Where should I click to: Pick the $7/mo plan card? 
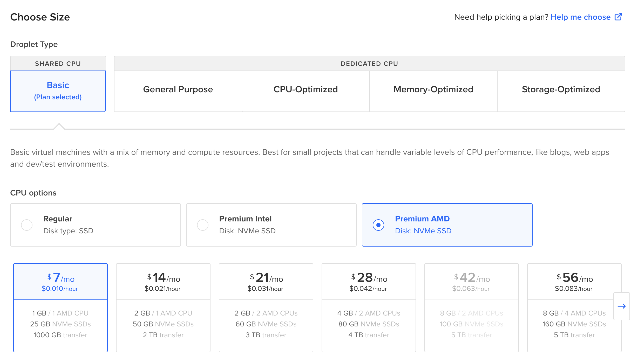coord(60,307)
